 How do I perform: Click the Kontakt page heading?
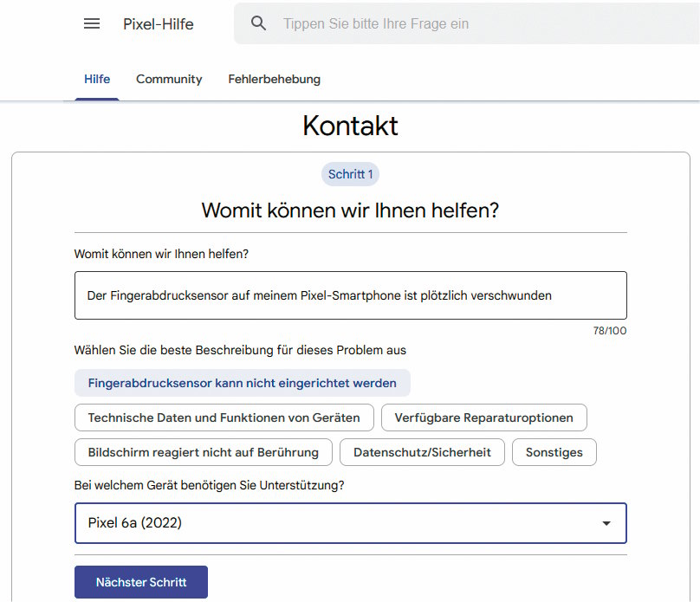[350, 126]
